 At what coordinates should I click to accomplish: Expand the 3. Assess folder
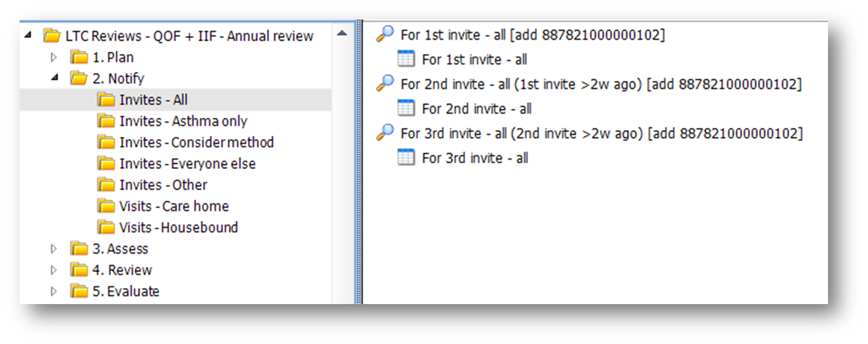[54, 249]
